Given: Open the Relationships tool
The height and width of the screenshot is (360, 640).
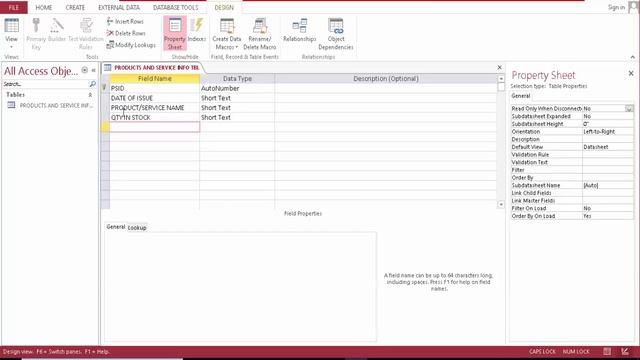Looking at the screenshot, I should point(300,31).
